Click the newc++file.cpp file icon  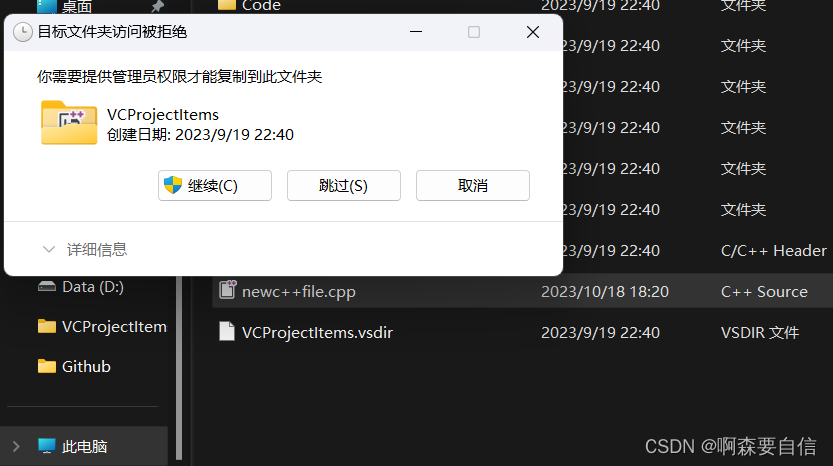click(x=227, y=290)
